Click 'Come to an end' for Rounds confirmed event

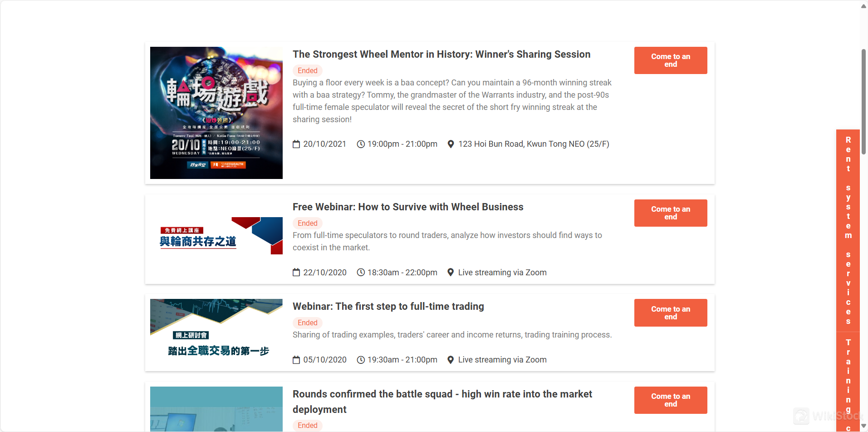(x=671, y=400)
